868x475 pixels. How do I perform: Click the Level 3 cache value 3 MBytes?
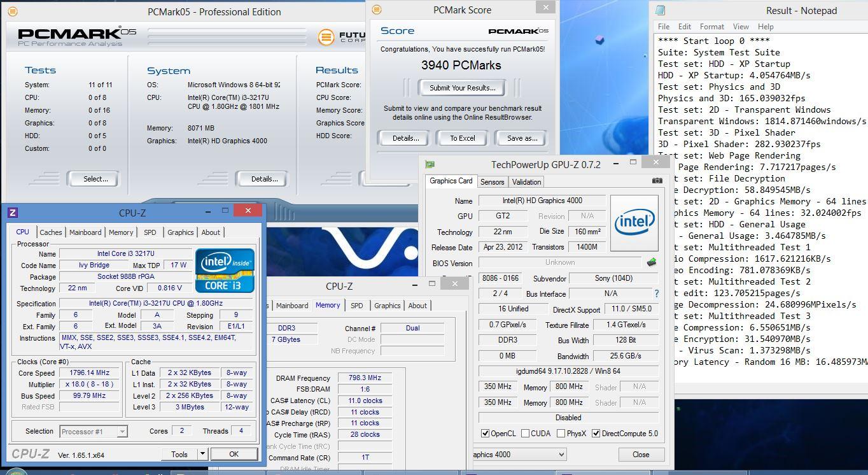189,407
